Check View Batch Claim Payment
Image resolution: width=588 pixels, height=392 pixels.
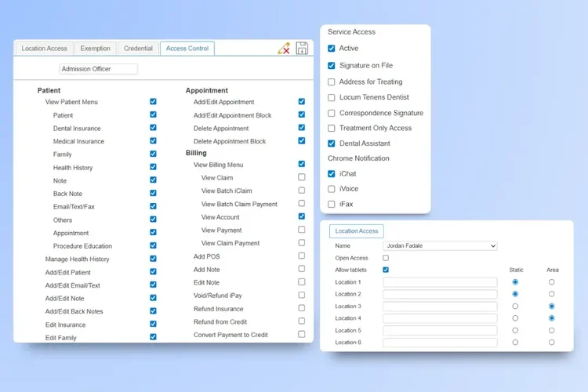(302, 203)
